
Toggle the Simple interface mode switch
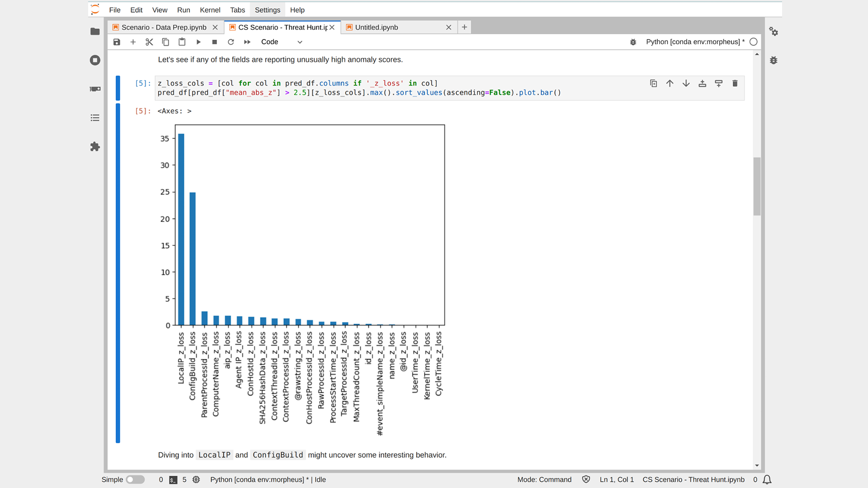(135, 479)
